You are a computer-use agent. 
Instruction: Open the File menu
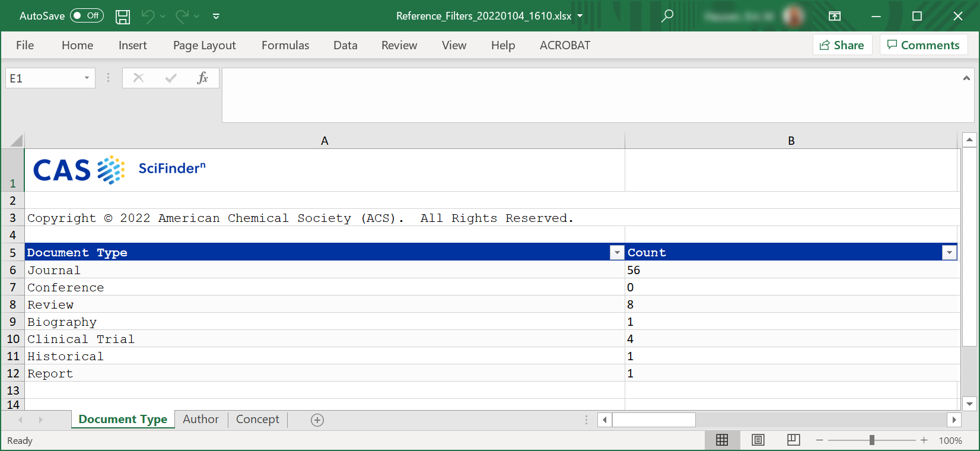point(25,45)
